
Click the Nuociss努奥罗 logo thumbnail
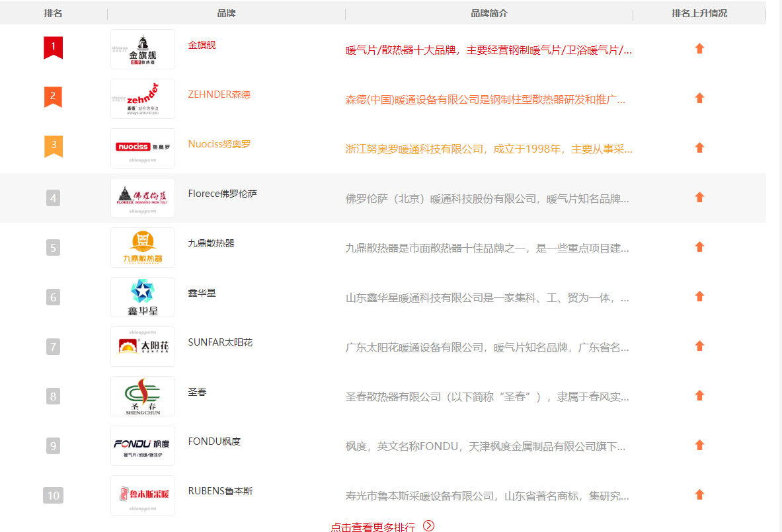[142, 149]
